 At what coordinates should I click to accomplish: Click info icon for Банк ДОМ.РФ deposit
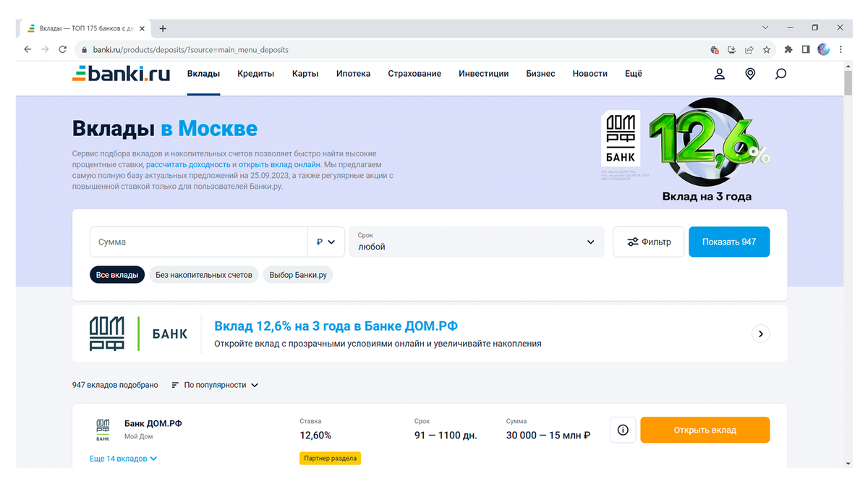tap(623, 430)
